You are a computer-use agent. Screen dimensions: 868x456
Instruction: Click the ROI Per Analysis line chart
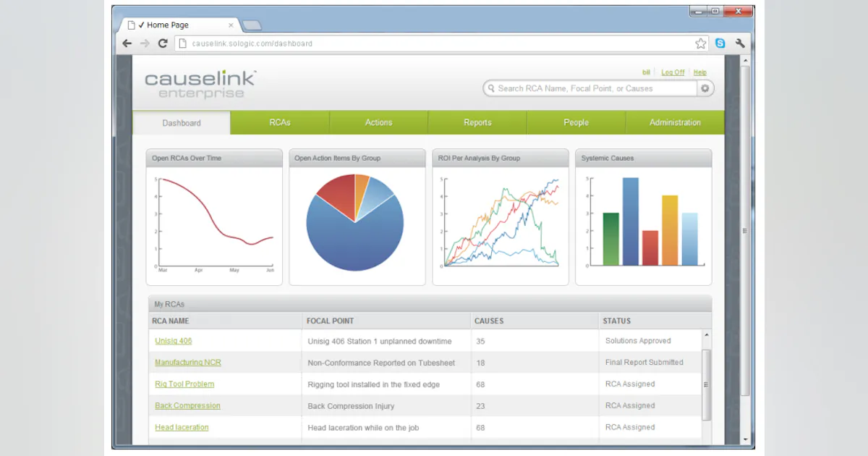coord(501,224)
